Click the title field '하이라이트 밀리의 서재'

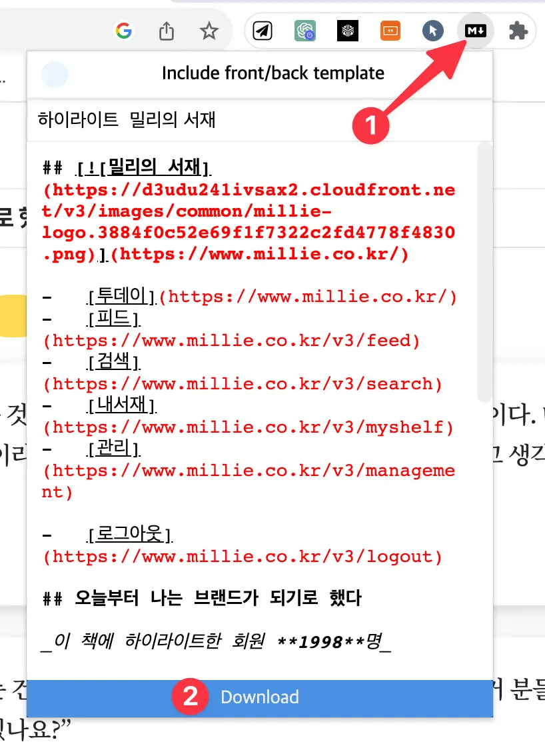(x=260, y=119)
